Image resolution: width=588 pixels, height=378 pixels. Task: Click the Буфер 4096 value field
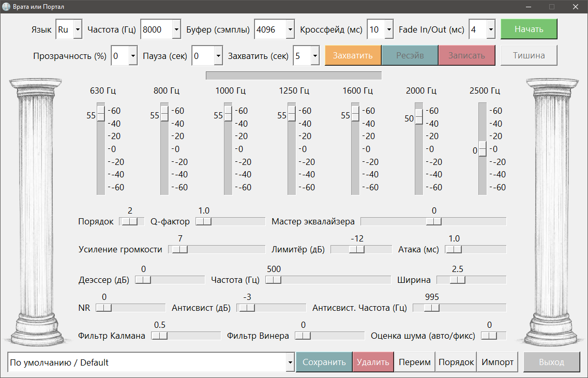tap(270, 29)
